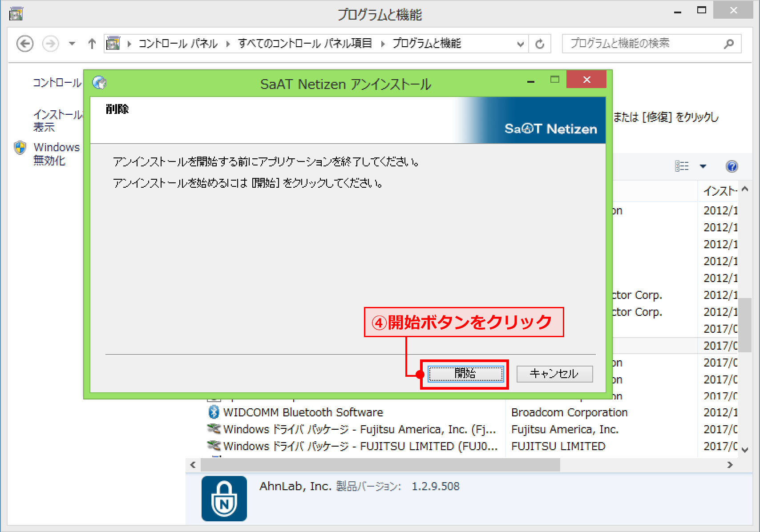Screen dimensions: 760x532
Task: Click driver icon of Fujitsu America row
Action: (214, 429)
